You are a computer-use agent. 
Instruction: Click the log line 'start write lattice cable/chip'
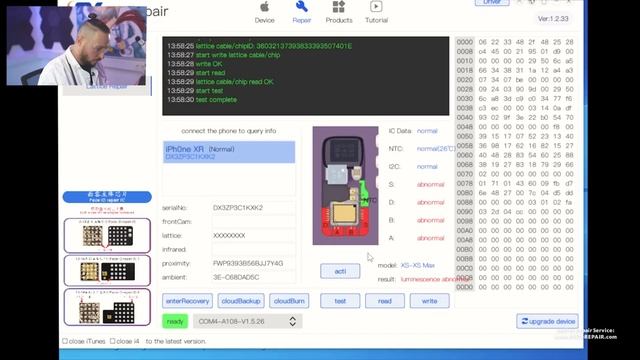[238, 55]
